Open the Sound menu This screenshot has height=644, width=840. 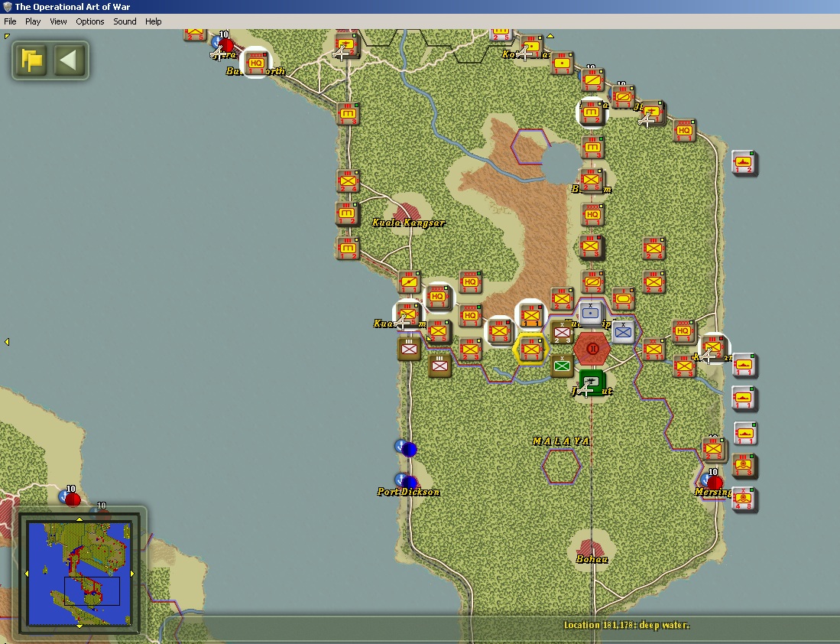coord(125,21)
